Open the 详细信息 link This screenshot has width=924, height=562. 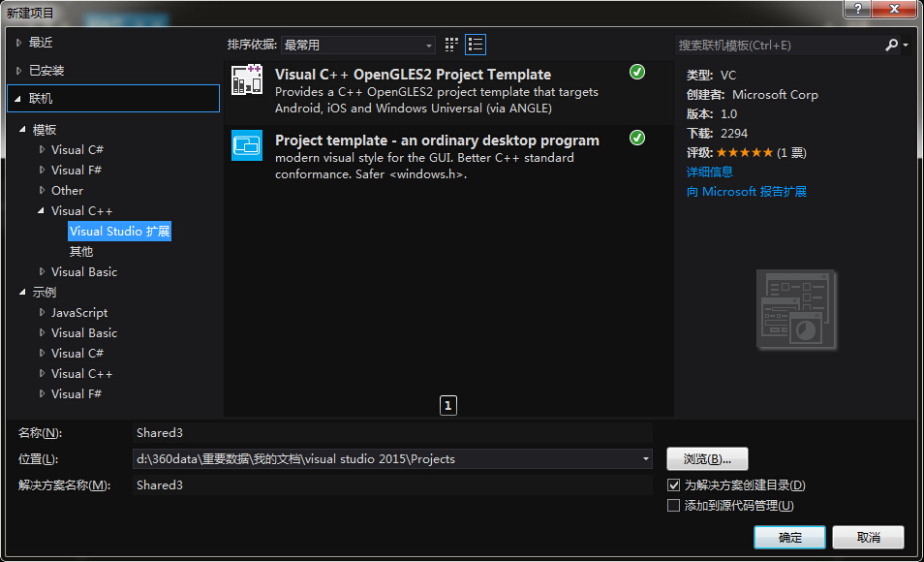(x=710, y=172)
